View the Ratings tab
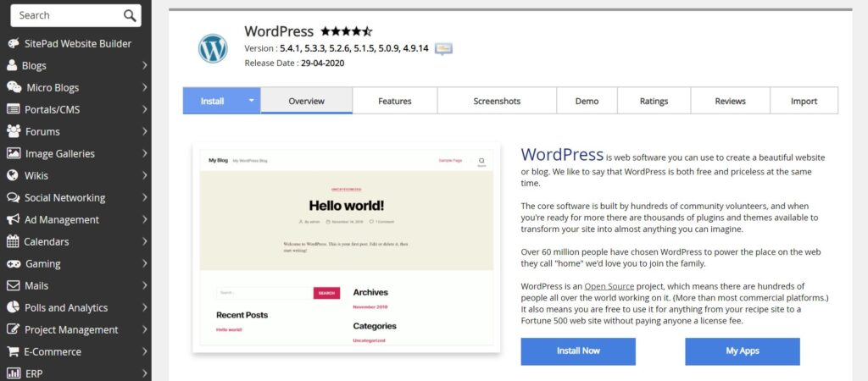The width and height of the screenshot is (868, 381). (654, 101)
